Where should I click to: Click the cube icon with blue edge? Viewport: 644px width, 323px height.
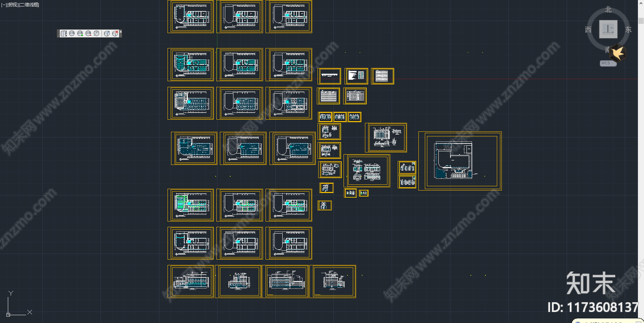tap(107, 33)
